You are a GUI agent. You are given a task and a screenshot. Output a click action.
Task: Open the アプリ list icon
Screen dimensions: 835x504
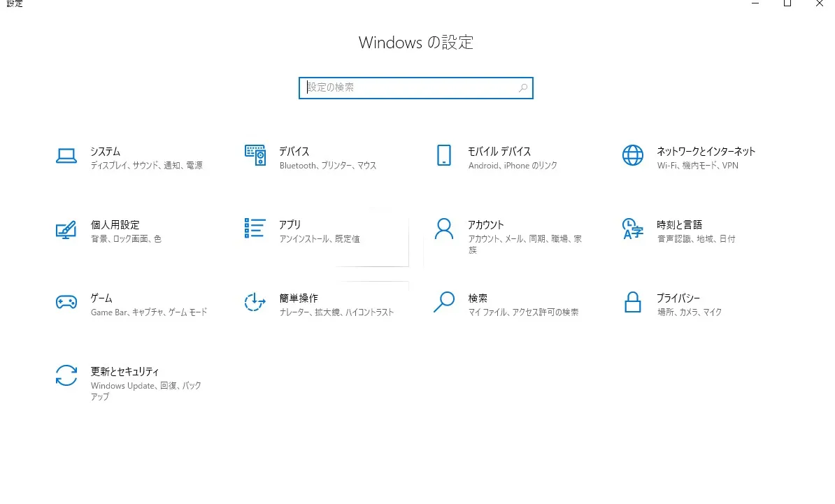(x=255, y=229)
